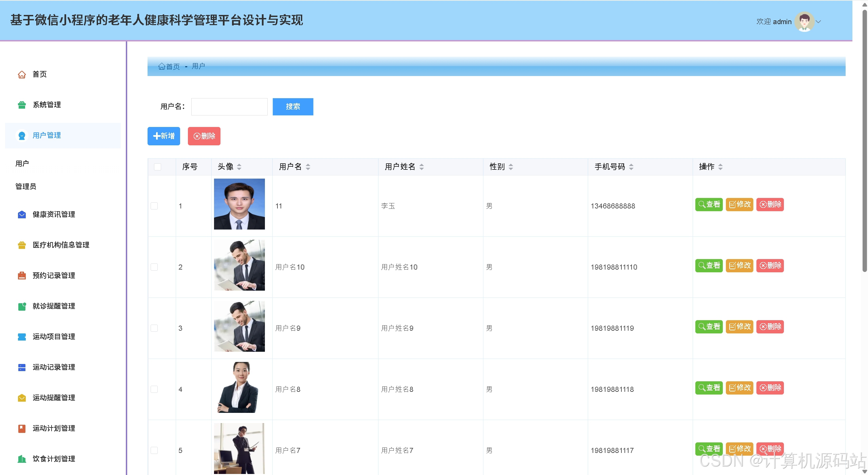The width and height of the screenshot is (868, 475).
Task: Open the 用户 submenu item
Action: point(22,164)
